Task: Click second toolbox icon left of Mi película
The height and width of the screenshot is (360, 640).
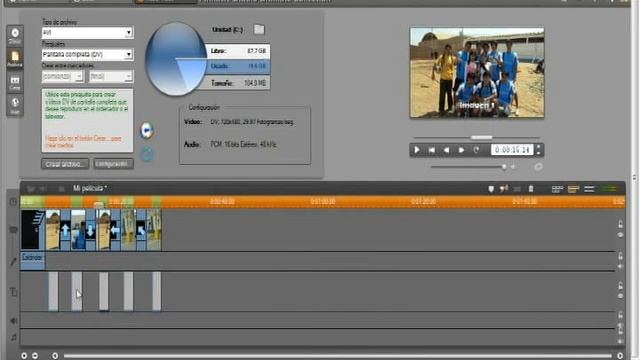Action: (x=43, y=189)
